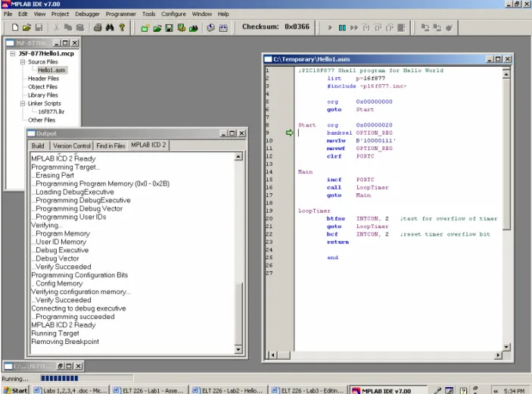Select Library Files in the project tree
The image size is (532, 394).
pyautogui.click(x=42, y=95)
